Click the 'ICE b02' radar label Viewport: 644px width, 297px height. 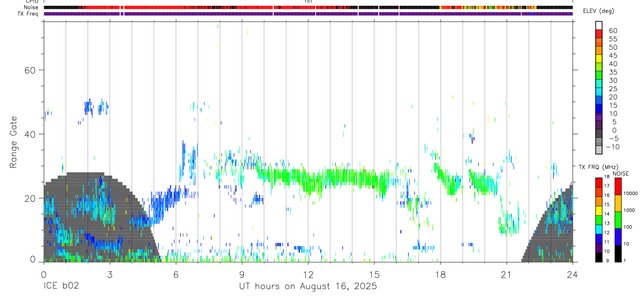click(x=61, y=287)
